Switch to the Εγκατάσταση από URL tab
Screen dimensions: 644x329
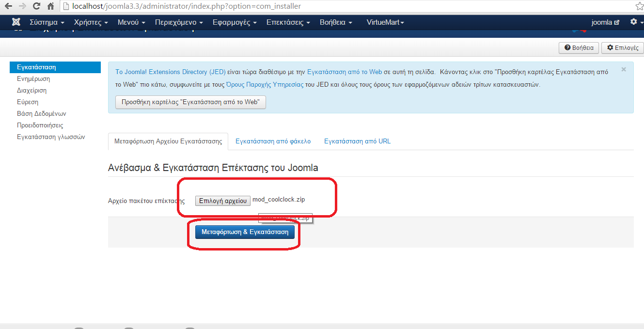[x=358, y=141]
